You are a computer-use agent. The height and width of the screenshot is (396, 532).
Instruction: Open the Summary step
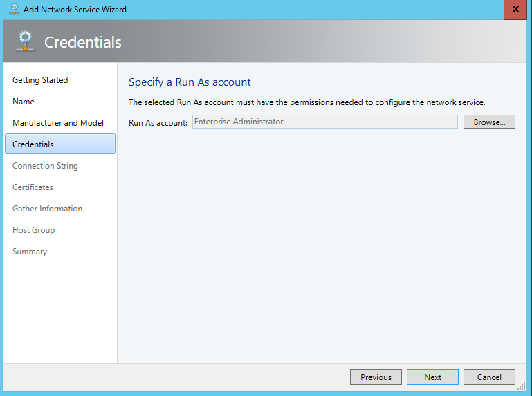click(x=30, y=252)
